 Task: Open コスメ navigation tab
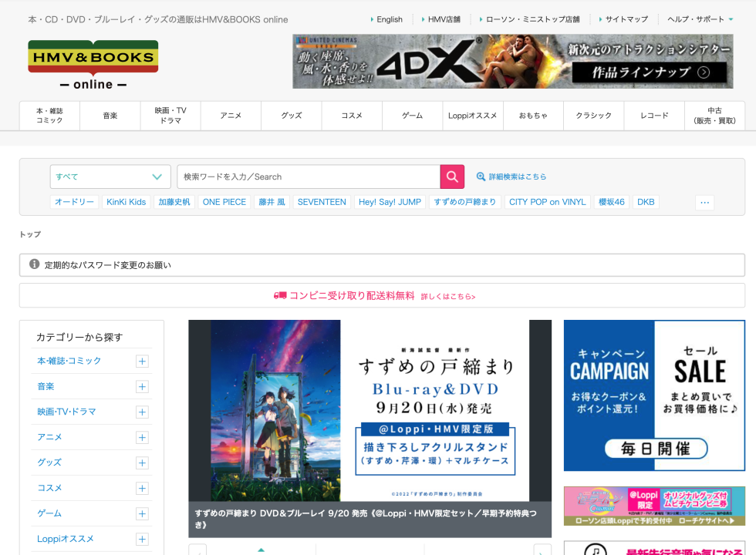tap(352, 116)
